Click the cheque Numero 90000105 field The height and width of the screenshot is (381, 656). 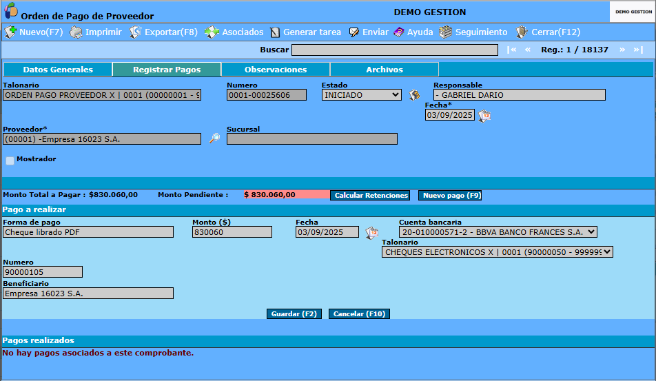[x=43, y=272]
